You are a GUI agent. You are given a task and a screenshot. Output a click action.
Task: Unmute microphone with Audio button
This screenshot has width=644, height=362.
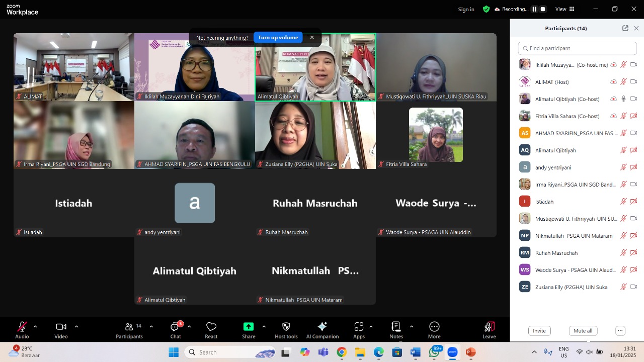click(22, 330)
